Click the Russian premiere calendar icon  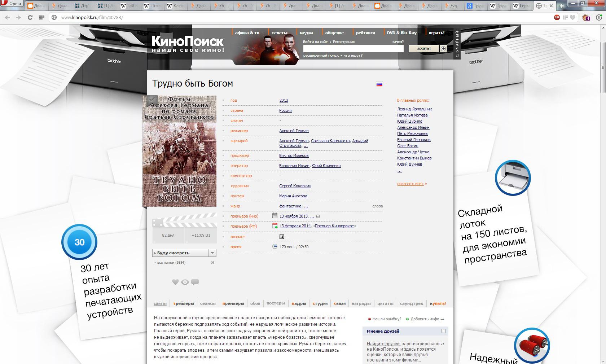pos(275,226)
